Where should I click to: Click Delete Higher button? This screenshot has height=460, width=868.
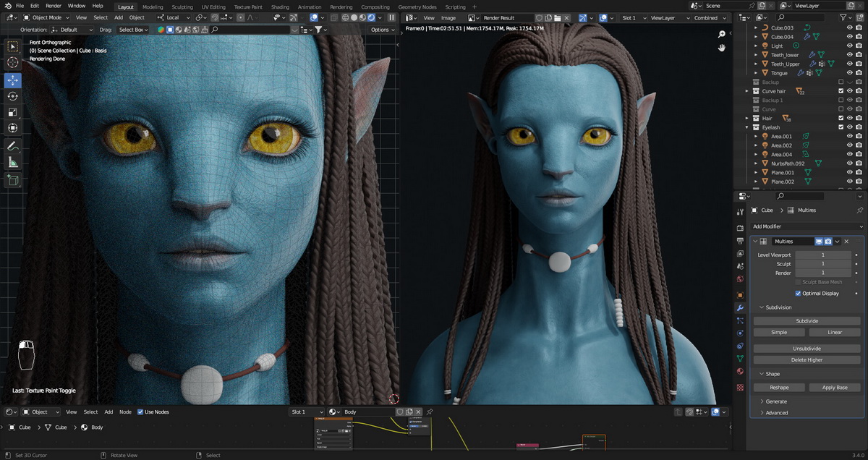pyautogui.click(x=807, y=359)
